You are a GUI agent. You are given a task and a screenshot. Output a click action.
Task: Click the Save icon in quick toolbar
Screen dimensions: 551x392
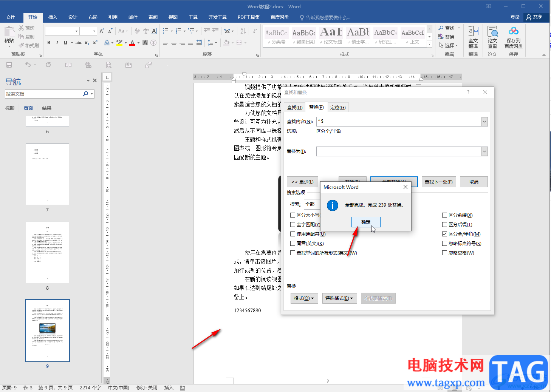coord(9,65)
